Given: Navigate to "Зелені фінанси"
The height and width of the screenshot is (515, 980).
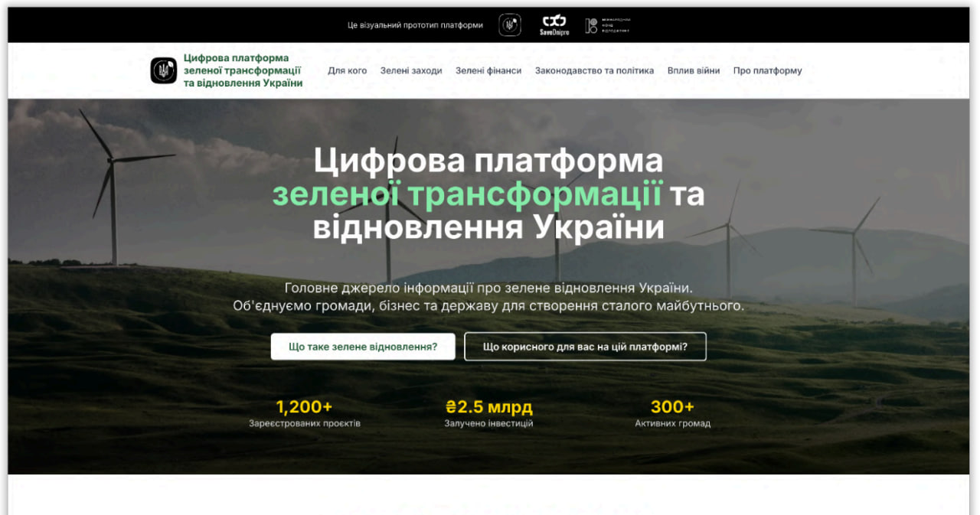Looking at the screenshot, I should pos(488,70).
